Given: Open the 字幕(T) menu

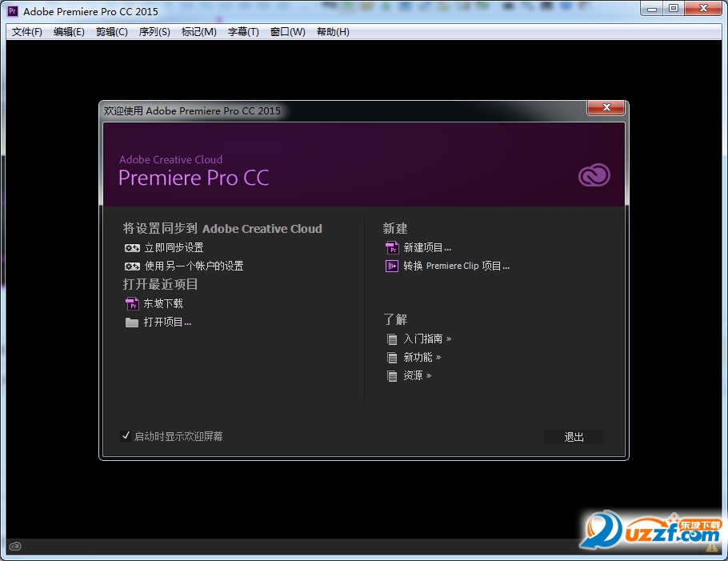Looking at the screenshot, I should tap(243, 31).
